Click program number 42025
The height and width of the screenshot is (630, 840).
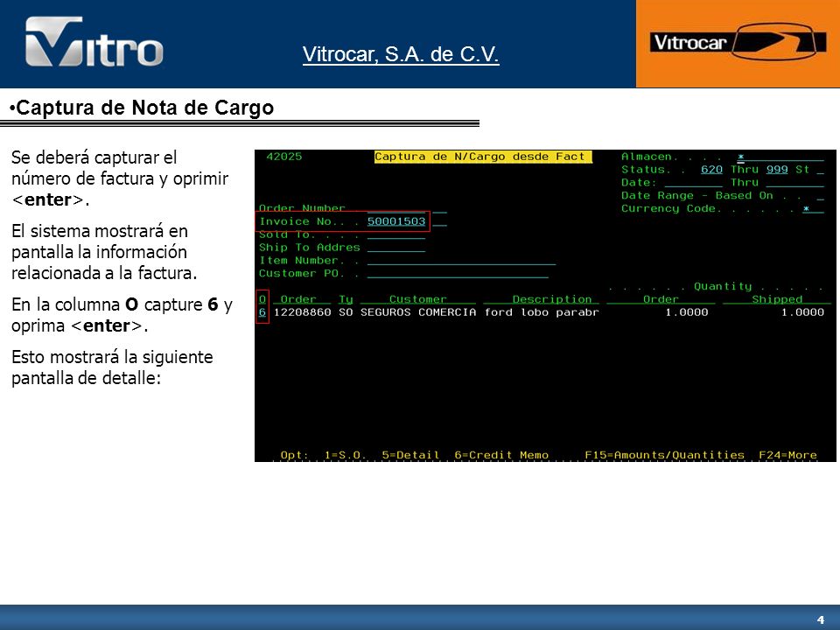click(283, 157)
